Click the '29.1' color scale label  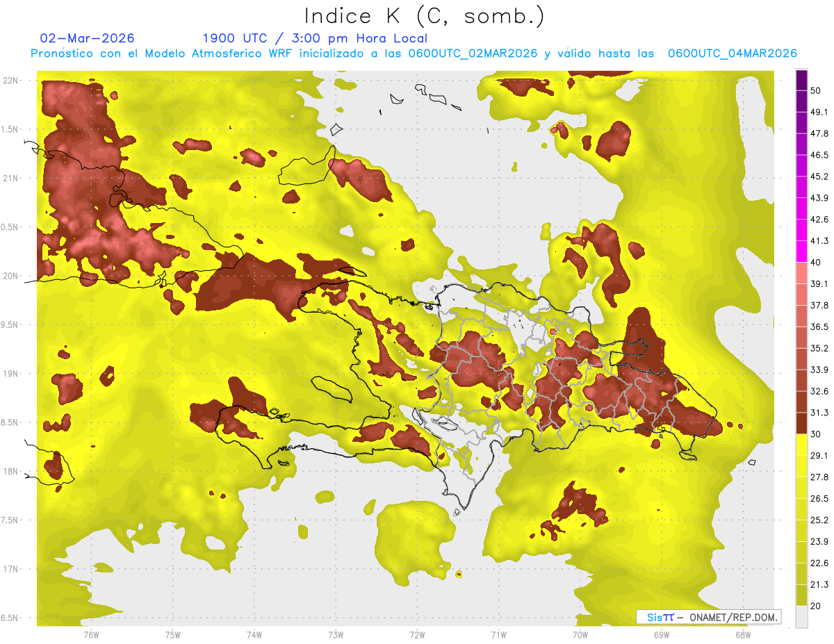[819, 456]
